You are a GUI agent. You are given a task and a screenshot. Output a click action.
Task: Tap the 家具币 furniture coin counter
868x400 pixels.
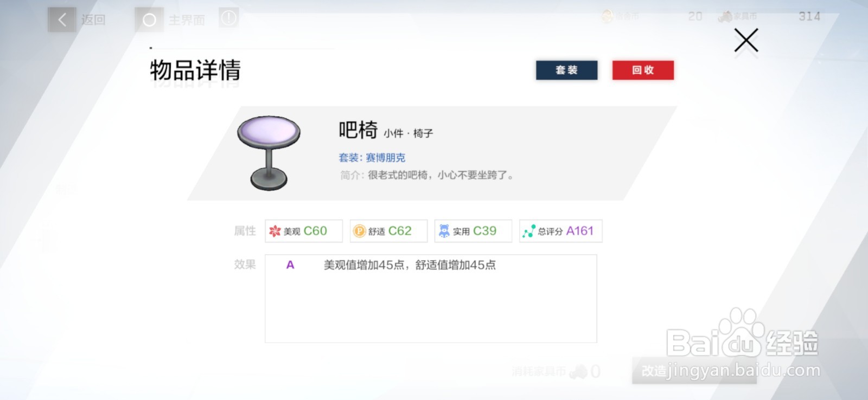[x=769, y=16]
